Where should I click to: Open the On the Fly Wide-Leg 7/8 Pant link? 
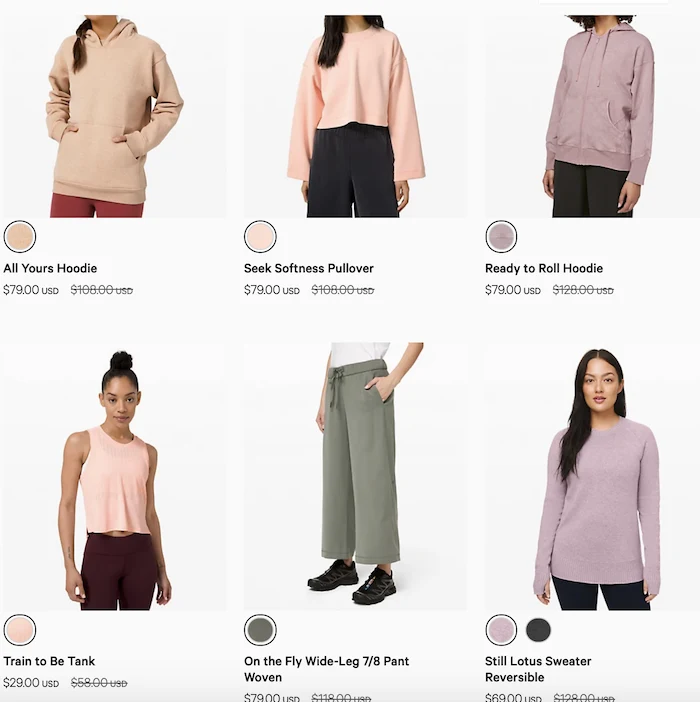tap(326, 669)
